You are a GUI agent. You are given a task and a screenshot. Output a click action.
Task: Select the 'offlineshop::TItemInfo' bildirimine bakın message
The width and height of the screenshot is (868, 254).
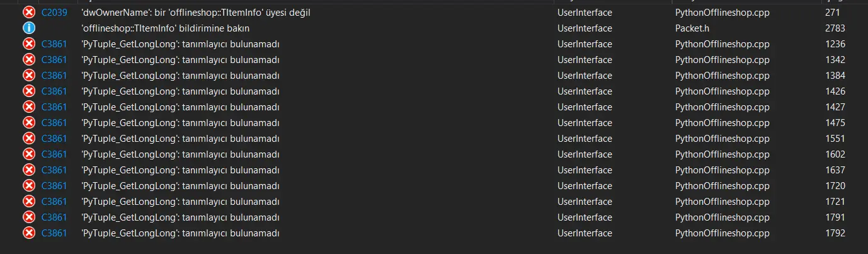[x=166, y=28]
